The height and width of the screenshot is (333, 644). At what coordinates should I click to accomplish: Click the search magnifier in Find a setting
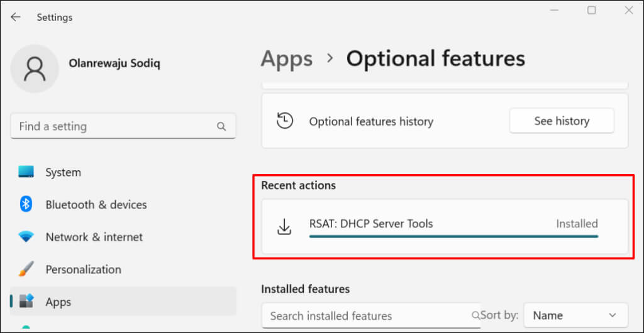click(x=221, y=126)
